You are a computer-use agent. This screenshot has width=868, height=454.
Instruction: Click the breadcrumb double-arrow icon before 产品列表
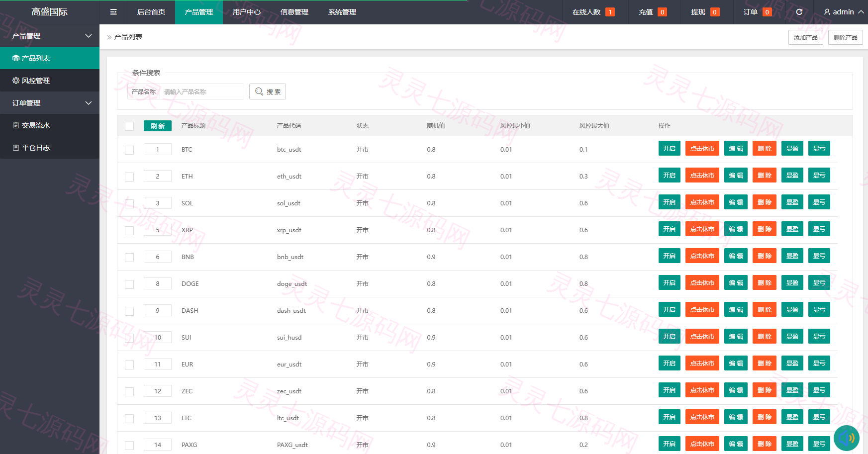click(109, 37)
